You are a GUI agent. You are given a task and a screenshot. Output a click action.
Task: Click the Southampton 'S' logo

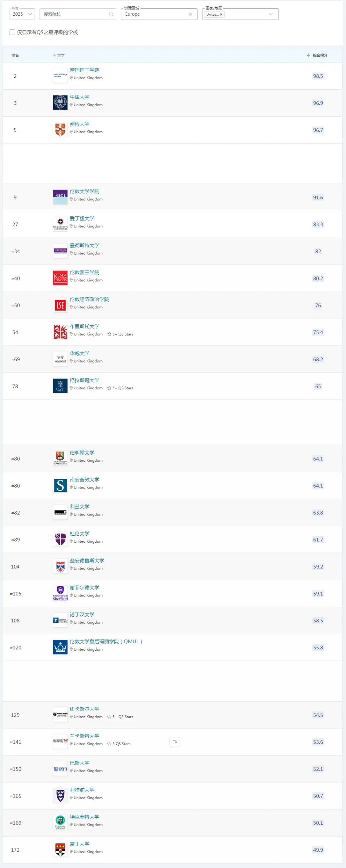(60, 485)
